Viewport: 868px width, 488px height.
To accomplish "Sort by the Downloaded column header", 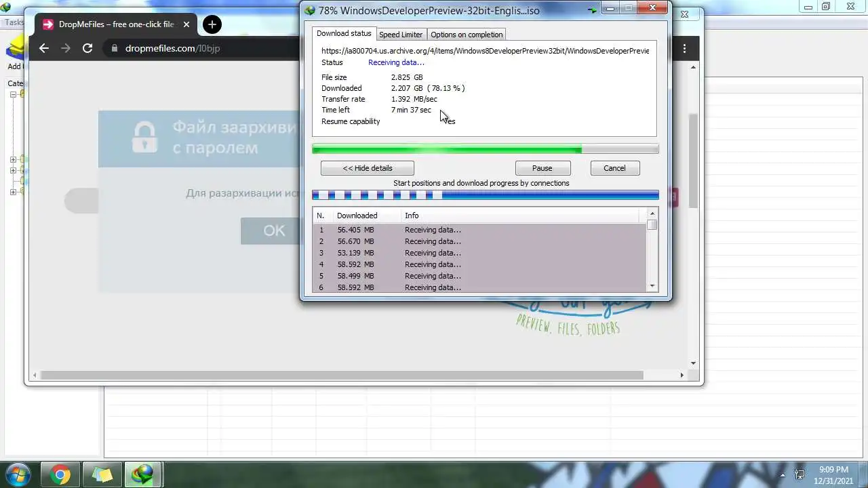I will pyautogui.click(x=366, y=216).
